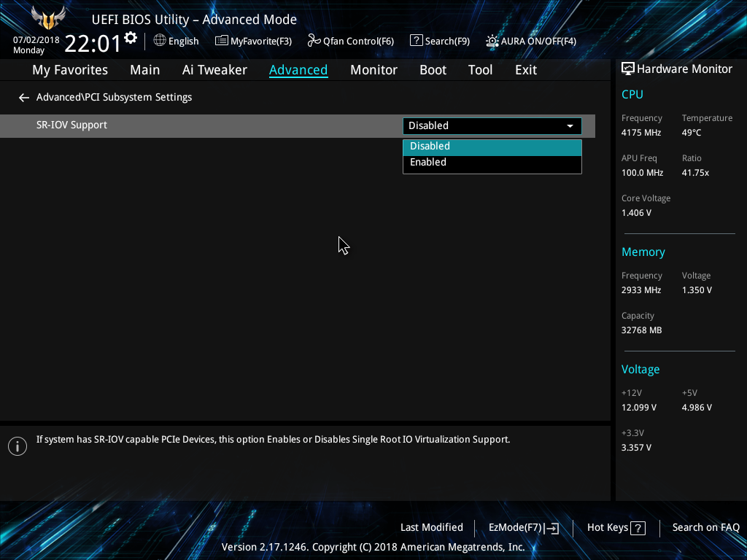The image size is (747, 560).
Task: Click the CPU section heading
Action: tap(632, 95)
